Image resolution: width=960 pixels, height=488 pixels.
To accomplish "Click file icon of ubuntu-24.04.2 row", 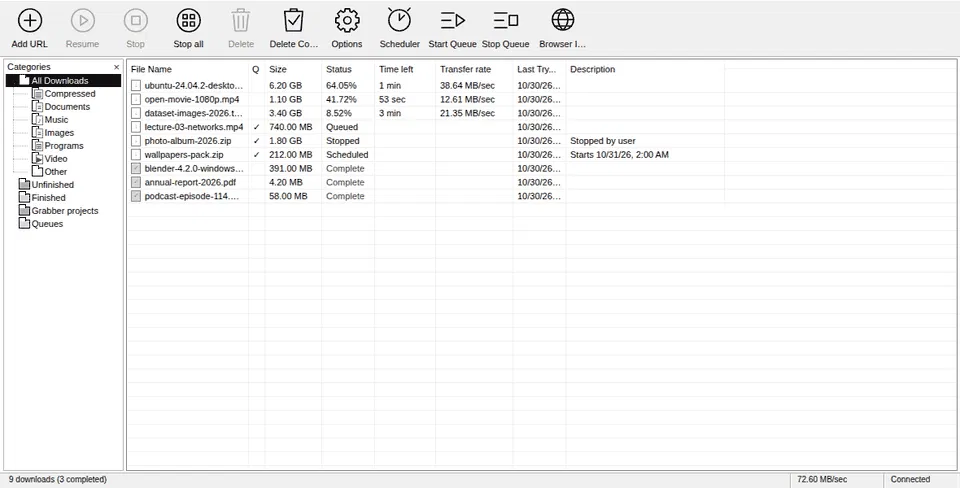I will [136, 86].
